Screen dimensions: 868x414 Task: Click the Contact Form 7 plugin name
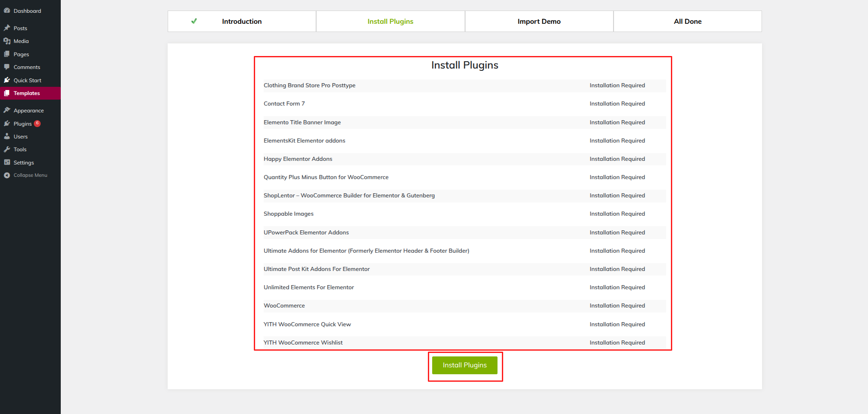click(x=284, y=104)
